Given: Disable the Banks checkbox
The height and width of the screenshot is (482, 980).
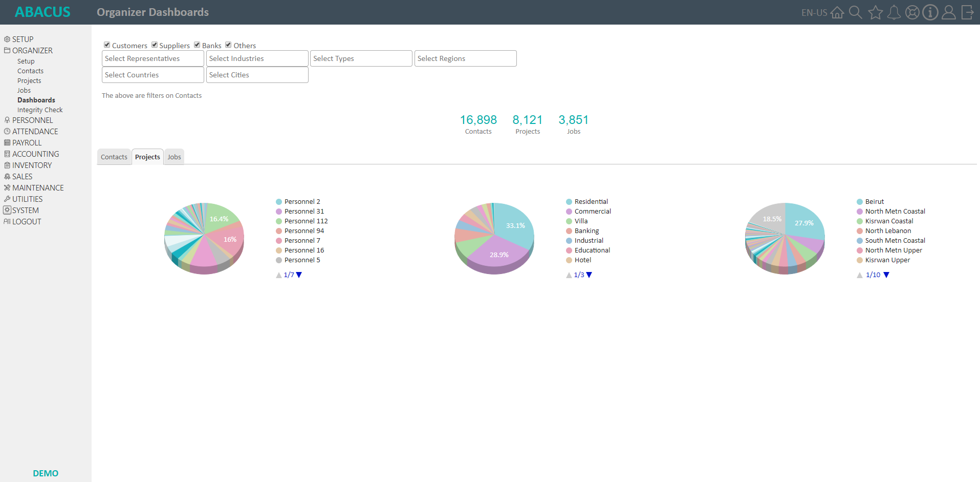Looking at the screenshot, I should pos(197,45).
